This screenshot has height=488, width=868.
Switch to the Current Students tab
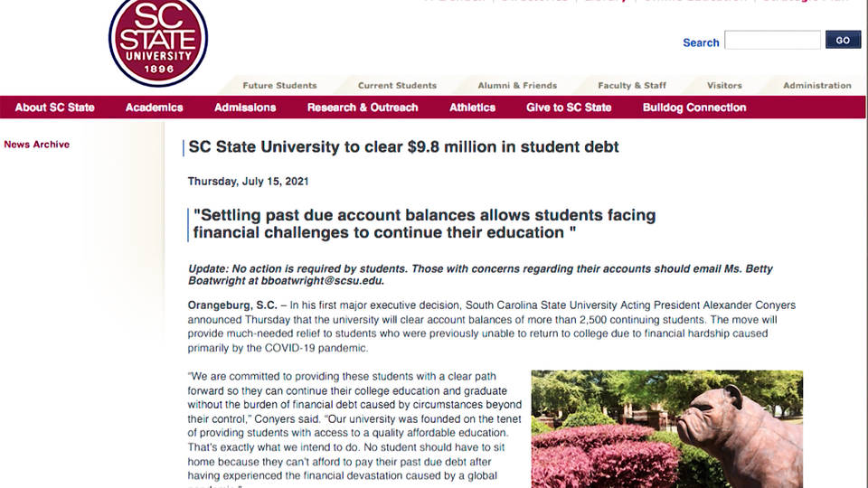point(397,86)
